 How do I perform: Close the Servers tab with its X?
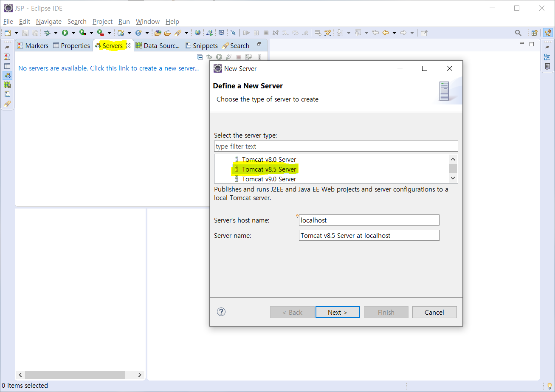point(128,45)
